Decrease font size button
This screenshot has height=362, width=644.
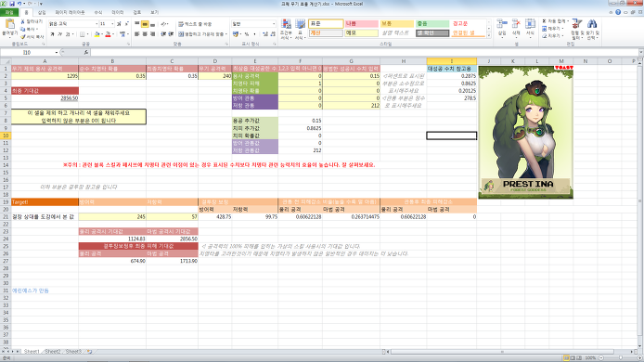coord(126,24)
